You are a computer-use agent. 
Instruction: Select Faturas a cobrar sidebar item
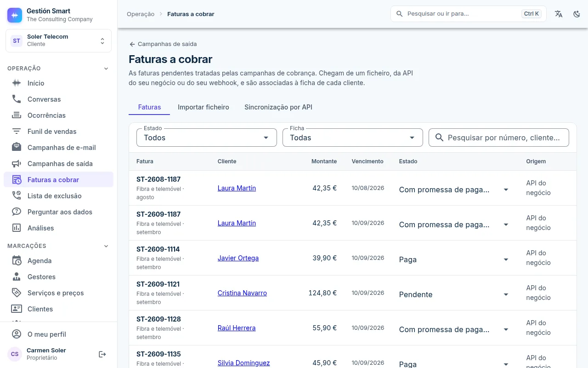[58, 180]
